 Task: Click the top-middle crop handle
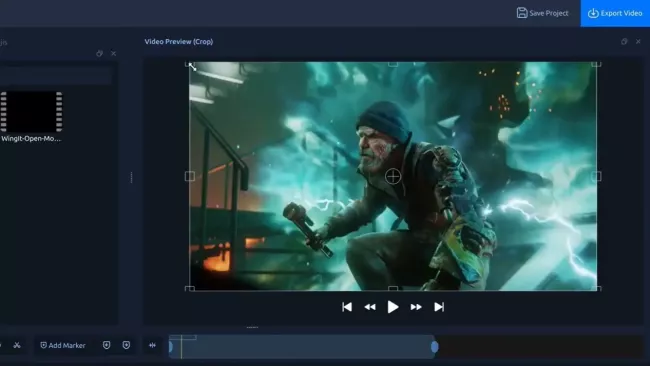coord(393,64)
